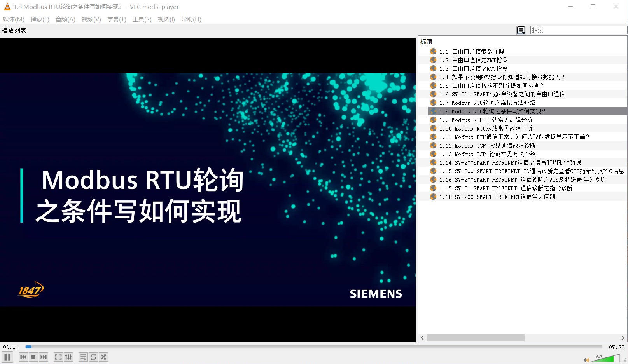Pause the video playback

coord(7,357)
